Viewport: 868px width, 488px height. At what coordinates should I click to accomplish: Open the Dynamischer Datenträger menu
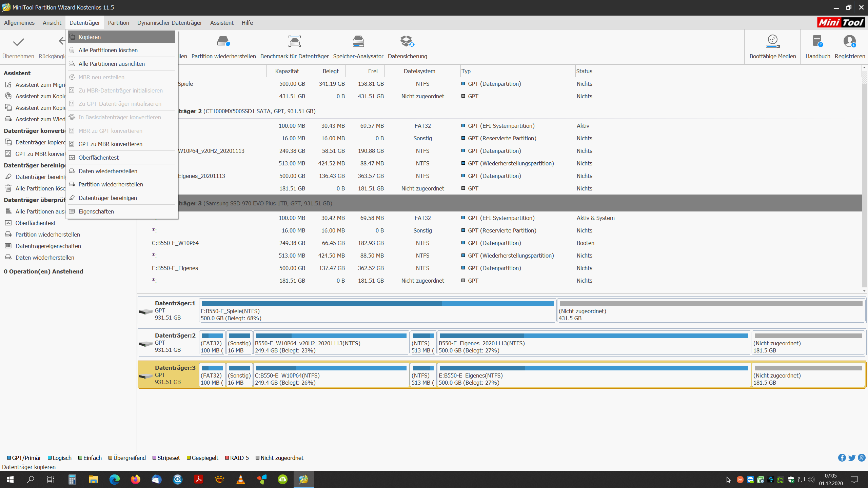point(169,23)
